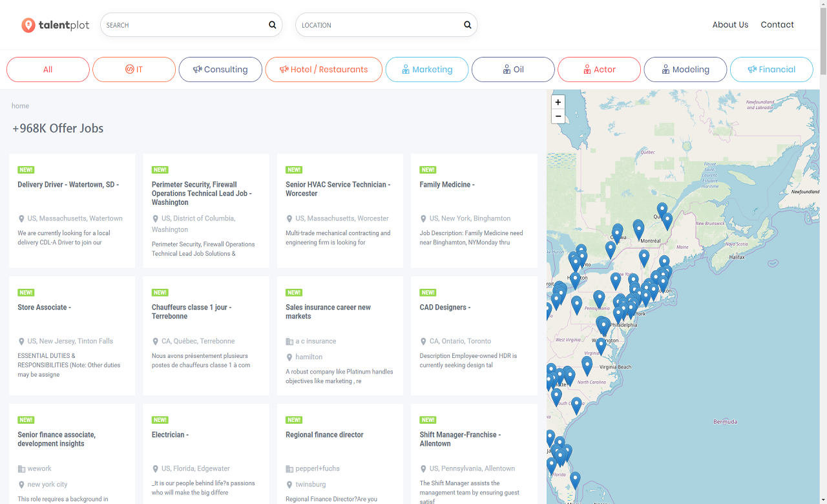
Task: Click the talentplot logo
Action: (x=56, y=25)
